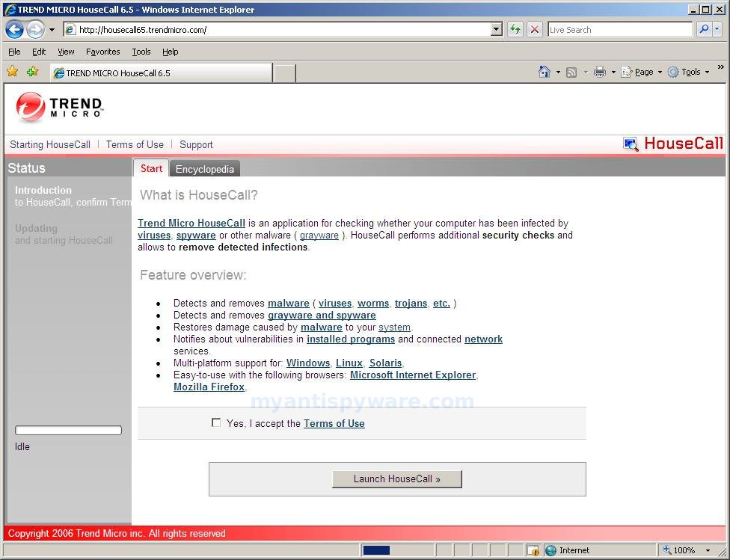This screenshot has height=560, width=730.
Task: Open the Edit menu
Action: pyautogui.click(x=39, y=52)
